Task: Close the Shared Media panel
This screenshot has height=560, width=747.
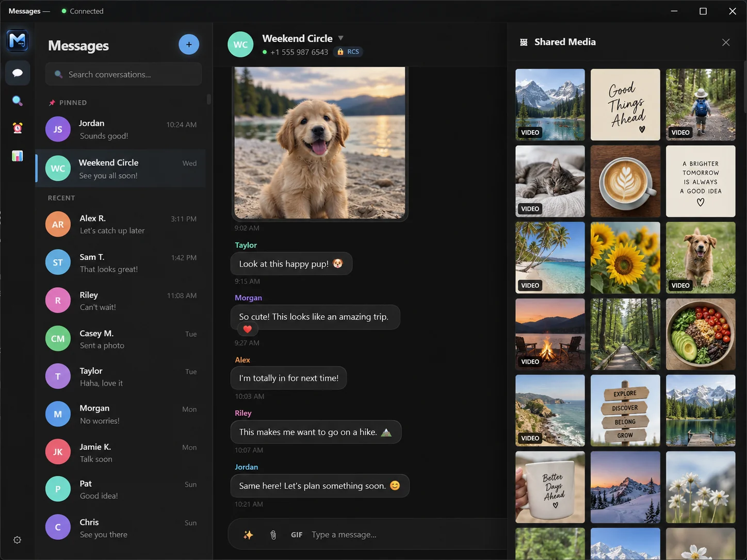Action: pos(726,42)
